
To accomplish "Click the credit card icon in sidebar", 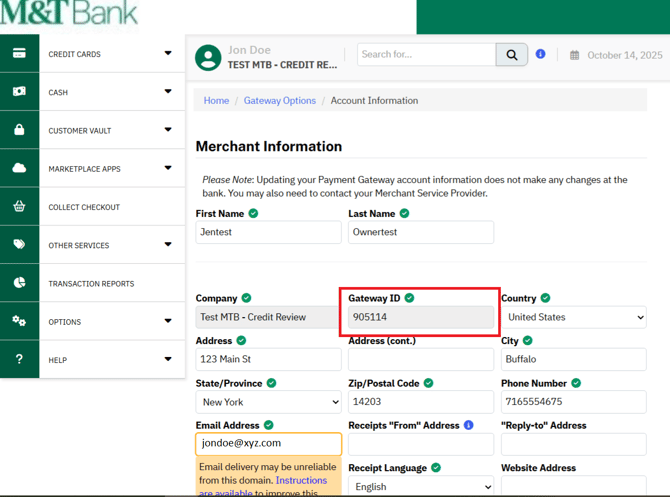I will click(x=19, y=54).
